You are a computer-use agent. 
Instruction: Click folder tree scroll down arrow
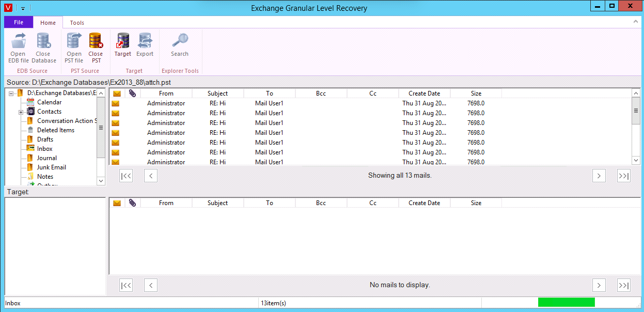(101, 181)
